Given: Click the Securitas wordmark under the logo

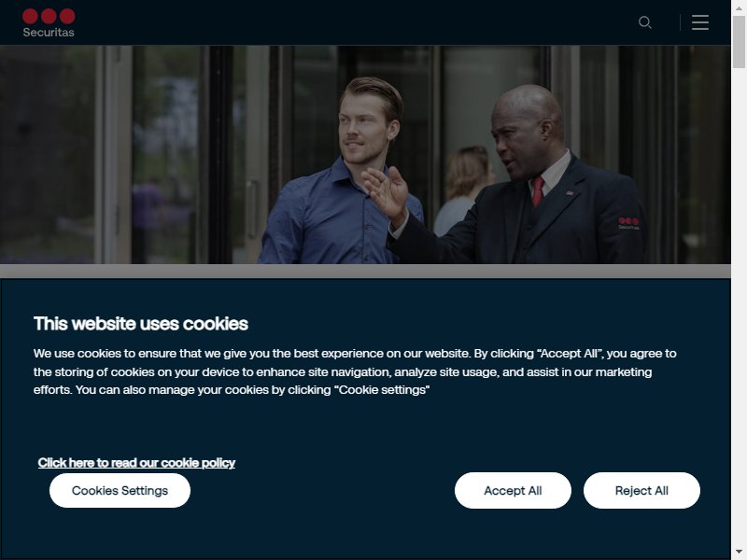Looking at the screenshot, I should (x=49, y=32).
